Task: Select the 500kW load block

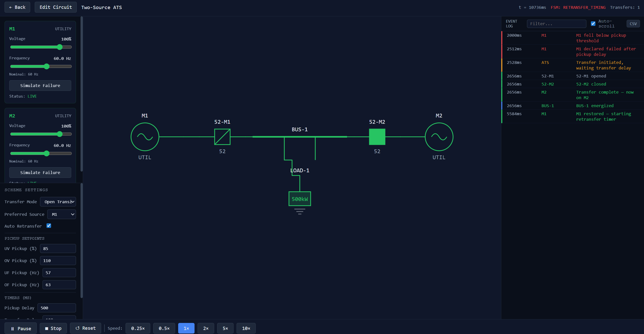Action: point(299,199)
